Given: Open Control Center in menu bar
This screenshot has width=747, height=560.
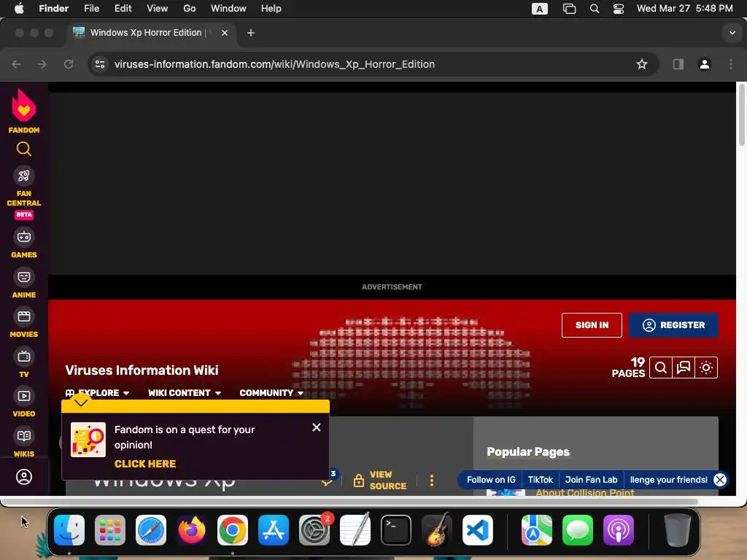Looking at the screenshot, I should coord(619,9).
